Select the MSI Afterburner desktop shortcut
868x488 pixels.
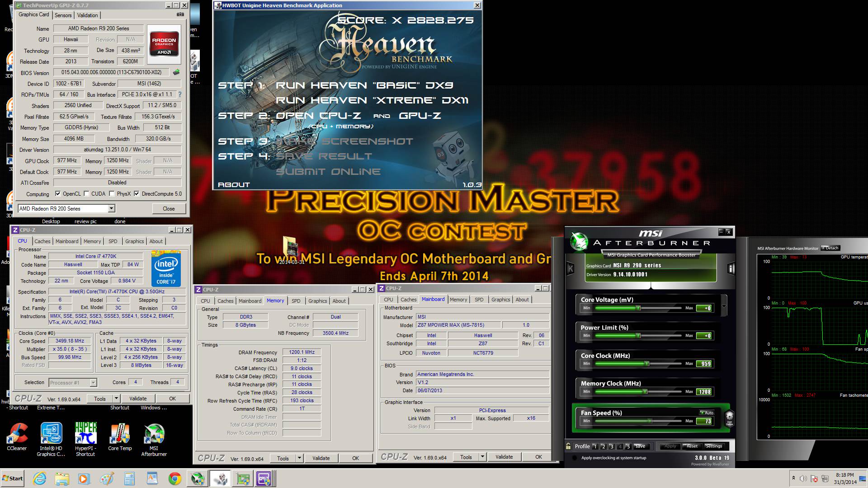(154, 439)
